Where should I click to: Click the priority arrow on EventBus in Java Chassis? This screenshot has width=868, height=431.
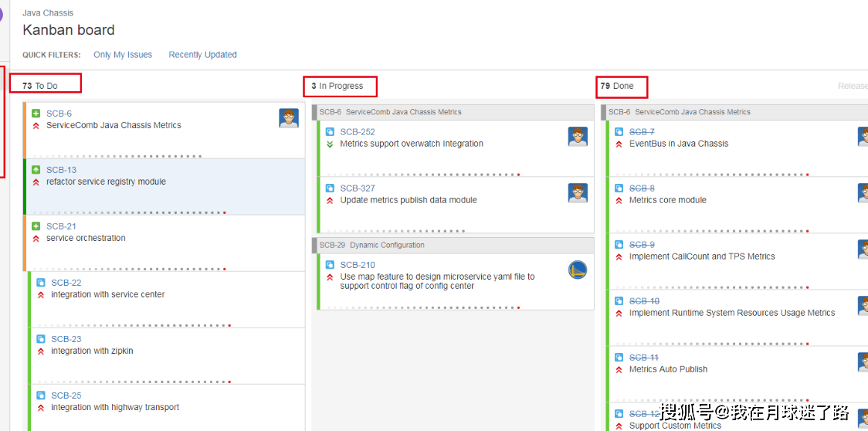619,144
